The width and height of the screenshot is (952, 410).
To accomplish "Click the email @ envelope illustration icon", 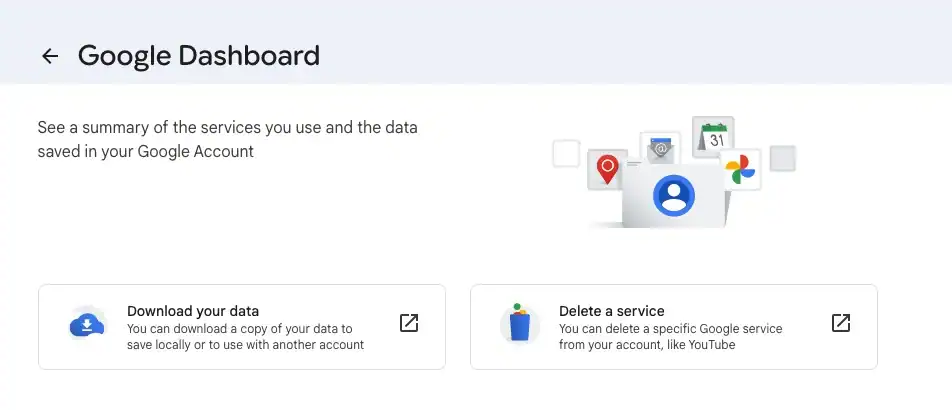I will point(659,151).
